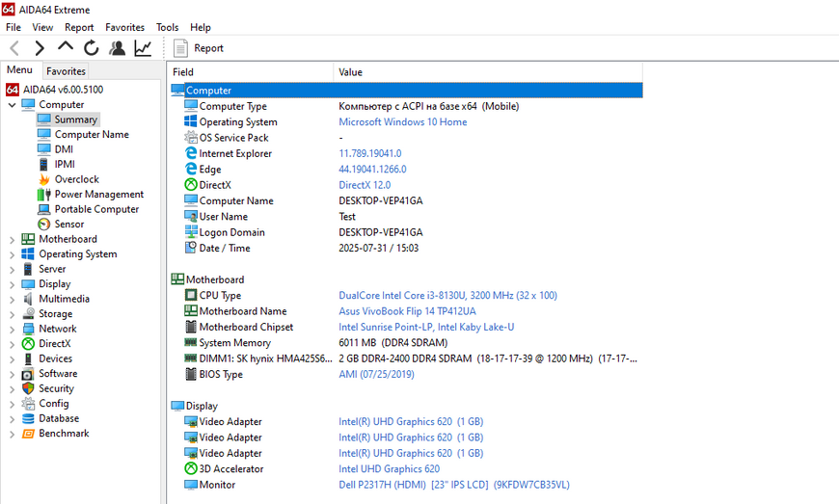Image resolution: width=839 pixels, height=504 pixels.
Task: Open the Tools menu
Action: click(x=167, y=27)
